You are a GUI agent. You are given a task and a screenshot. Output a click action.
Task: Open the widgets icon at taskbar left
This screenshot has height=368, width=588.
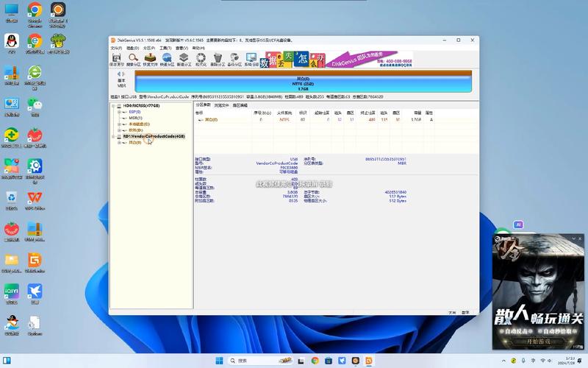[x=7, y=361]
